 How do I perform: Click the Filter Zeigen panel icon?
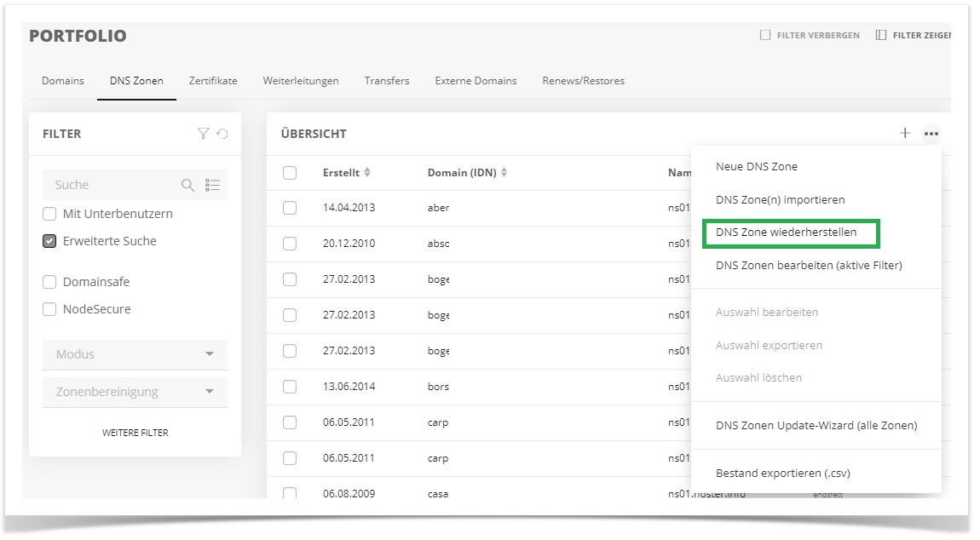click(880, 35)
